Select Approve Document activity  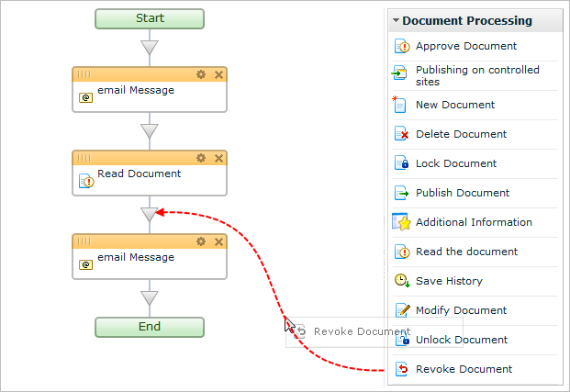(465, 46)
